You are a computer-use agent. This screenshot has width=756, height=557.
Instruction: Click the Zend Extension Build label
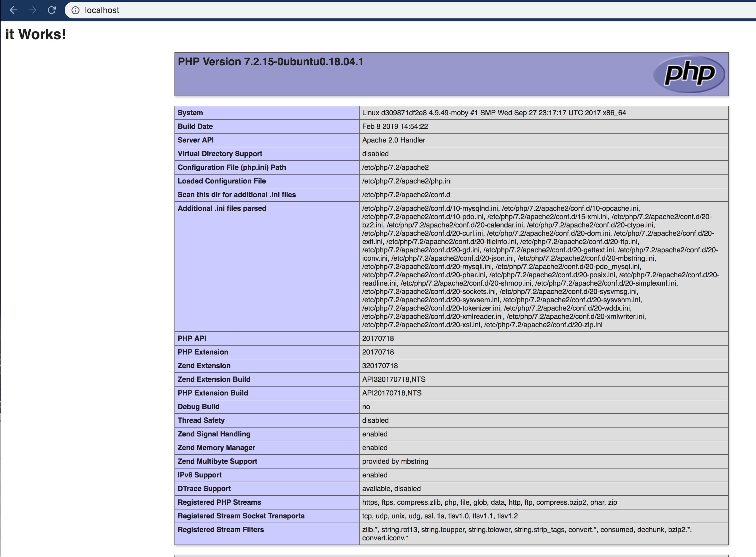point(214,379)
